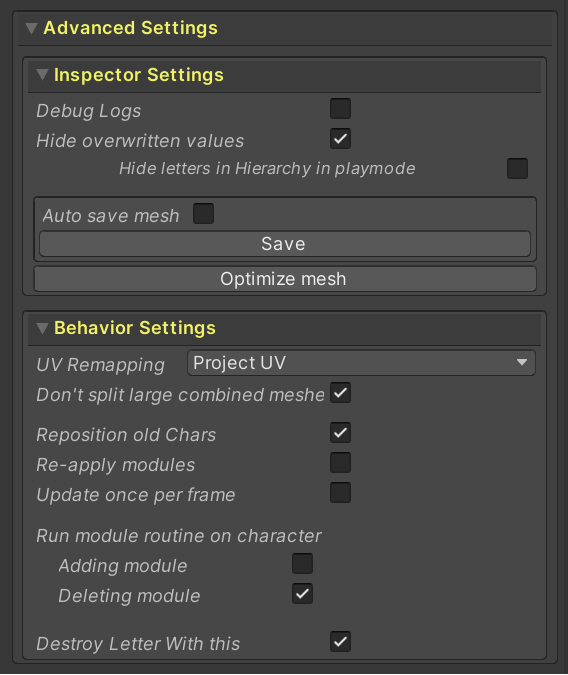Collapse the Advanced Settings foldout arrow
This screenshot has width=568, height=675.
click(31, 29)
